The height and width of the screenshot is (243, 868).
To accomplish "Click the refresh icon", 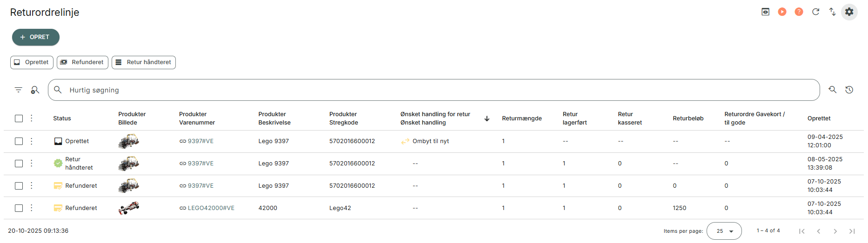I will coord(815,12).
